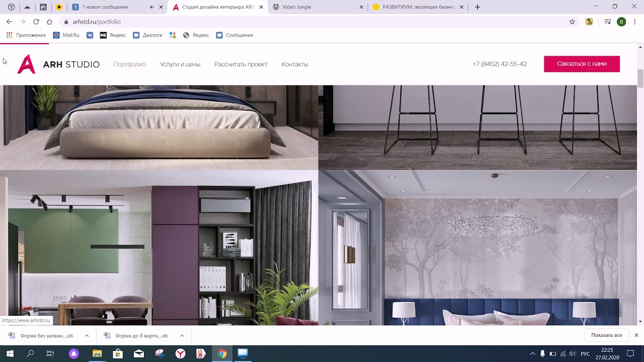Expand options for Форма до 8 марта download

(182, 335)
